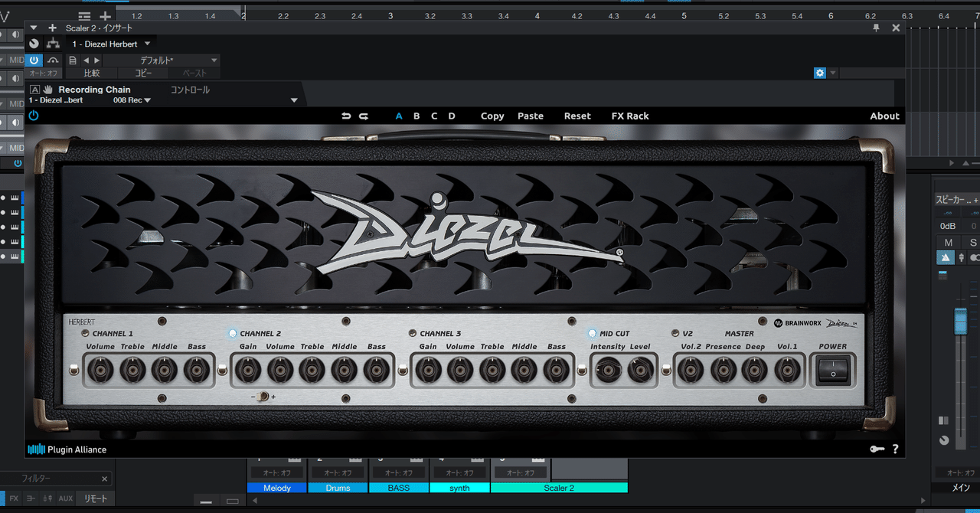The width and height of the screenshot is (980, 513).
Task: Click the plugin redo arrow icon
Action: [364, 116]
